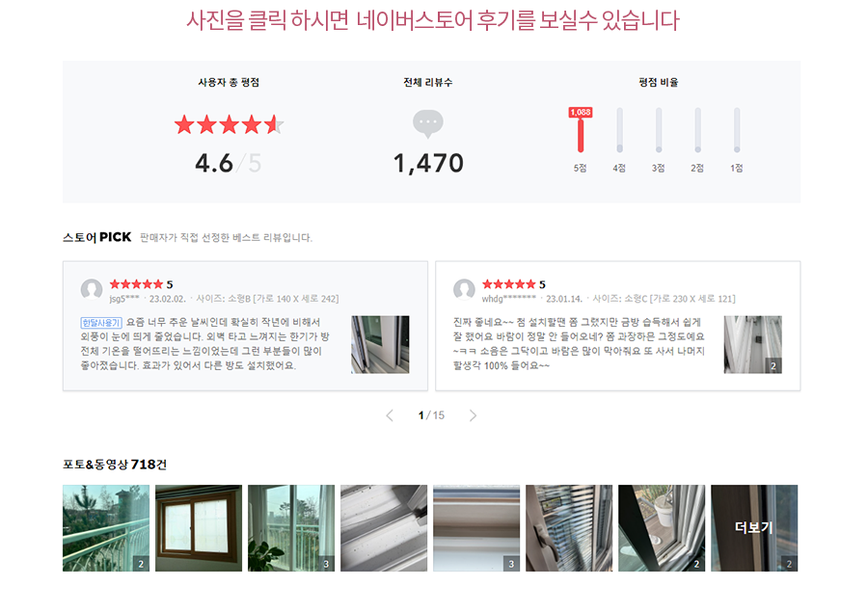
Task: Open jsg5 review window photo
Action: (x=380, y=344)
